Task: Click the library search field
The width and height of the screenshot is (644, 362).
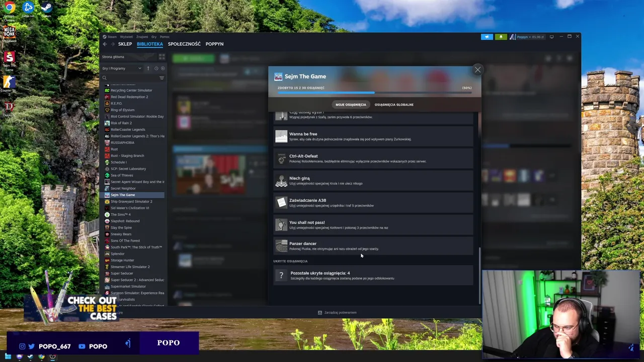Action: point(130,78)
